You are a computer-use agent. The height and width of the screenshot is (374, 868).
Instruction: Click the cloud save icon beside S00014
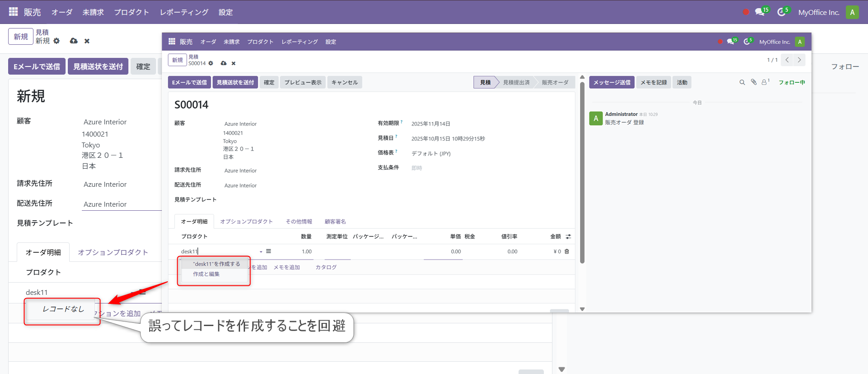click(223, 63)
